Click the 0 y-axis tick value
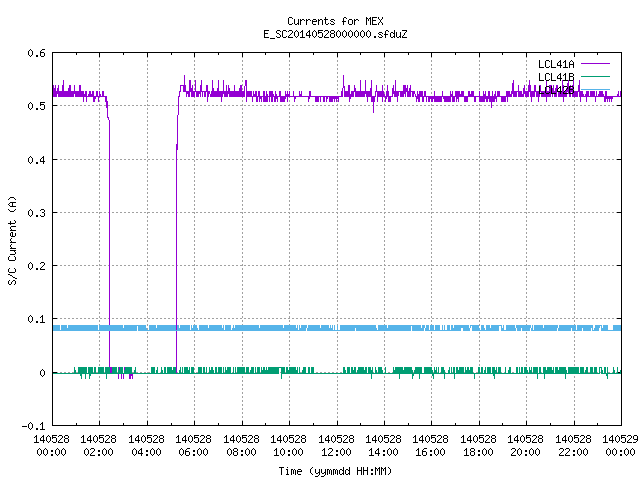Screen dimensions: 640x480 pyautogui.click(x=42, y=373)
